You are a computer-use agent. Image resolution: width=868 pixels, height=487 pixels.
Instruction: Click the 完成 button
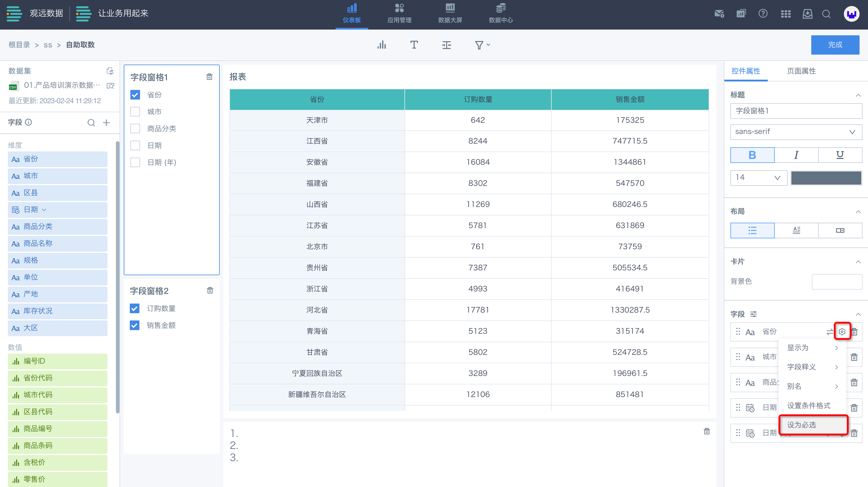[x=834, y=45]
